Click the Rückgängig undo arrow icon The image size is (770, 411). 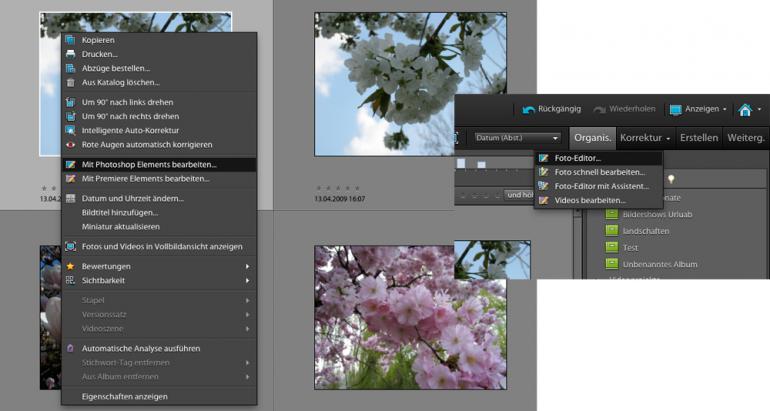click(x=529, y=109)
